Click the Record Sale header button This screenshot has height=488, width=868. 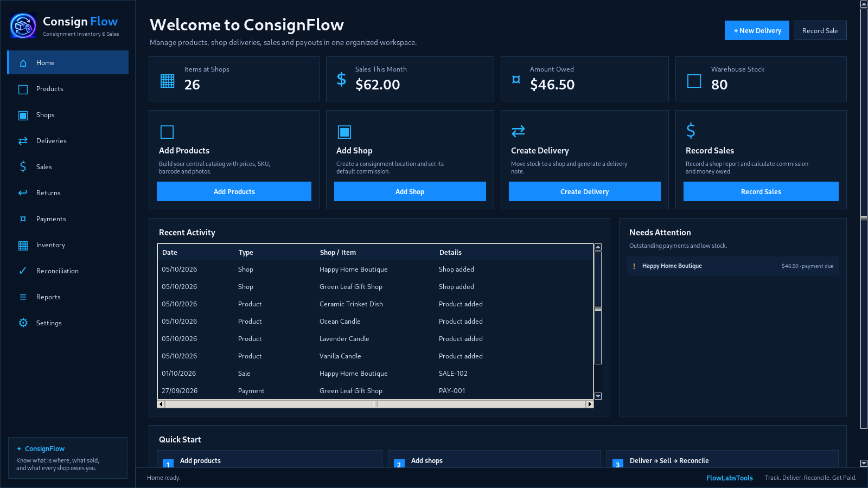tap(820, 30)
